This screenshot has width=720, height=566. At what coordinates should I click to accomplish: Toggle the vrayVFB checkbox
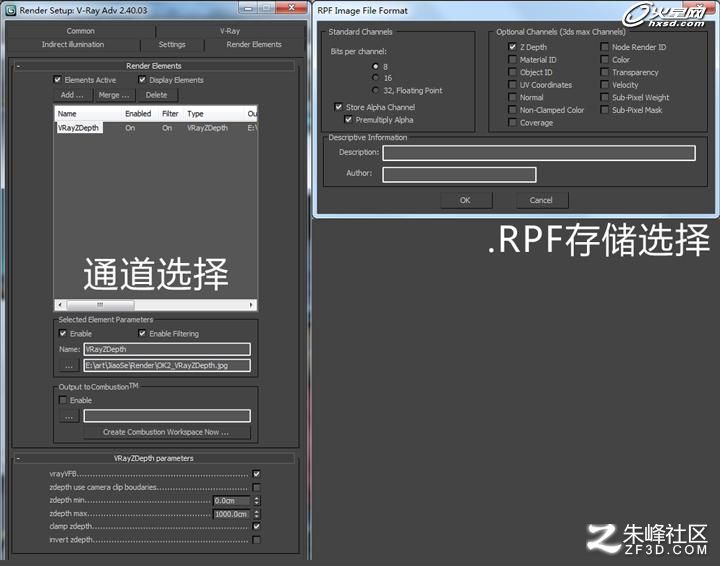tap(257, 474)
